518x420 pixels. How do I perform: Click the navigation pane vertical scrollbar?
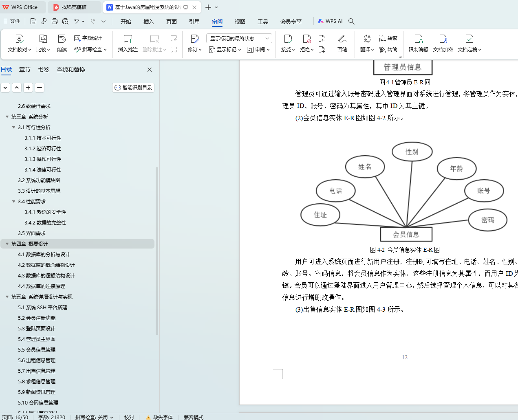coord(157,251)
